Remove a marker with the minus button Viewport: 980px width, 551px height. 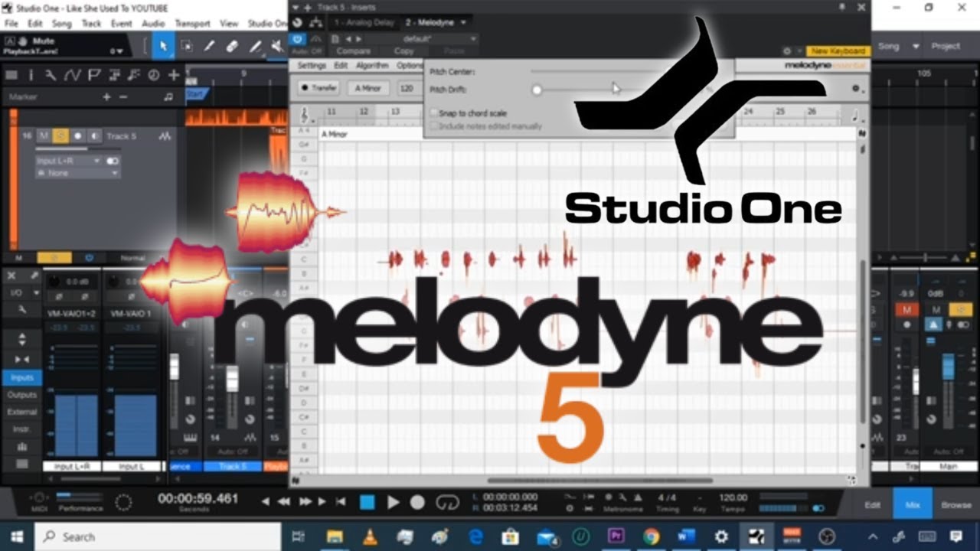pyautogui.click(x=123, y=97)
